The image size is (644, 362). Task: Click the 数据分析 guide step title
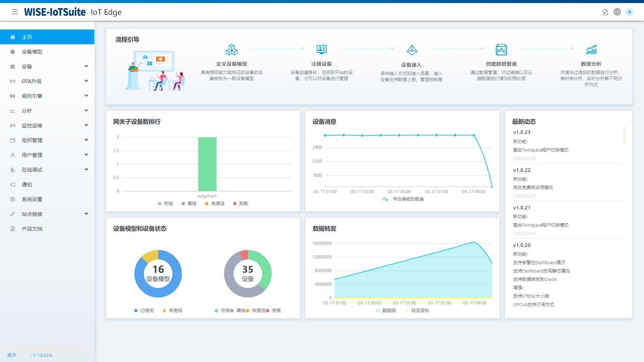coord(591,64)
